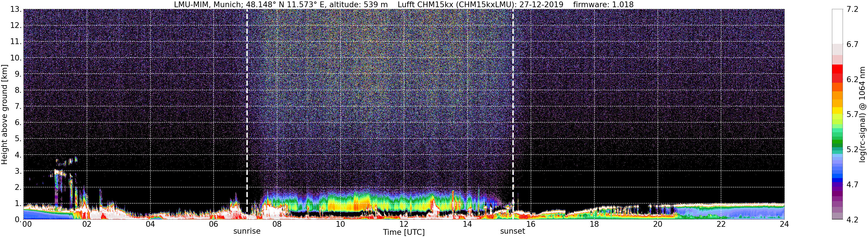The height and width of the screenshot is (238, 868).
Task: Click the yellow segment of the colorbar
Action: coord(837,110)
